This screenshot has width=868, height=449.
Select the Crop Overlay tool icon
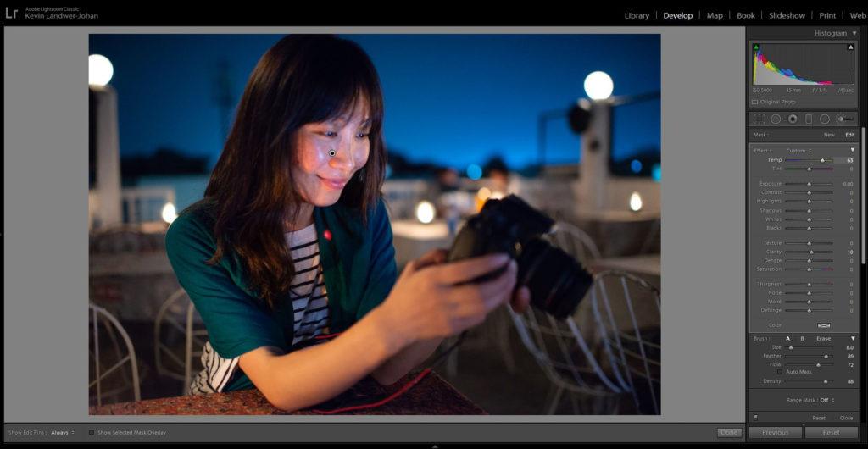click(759, 119)
